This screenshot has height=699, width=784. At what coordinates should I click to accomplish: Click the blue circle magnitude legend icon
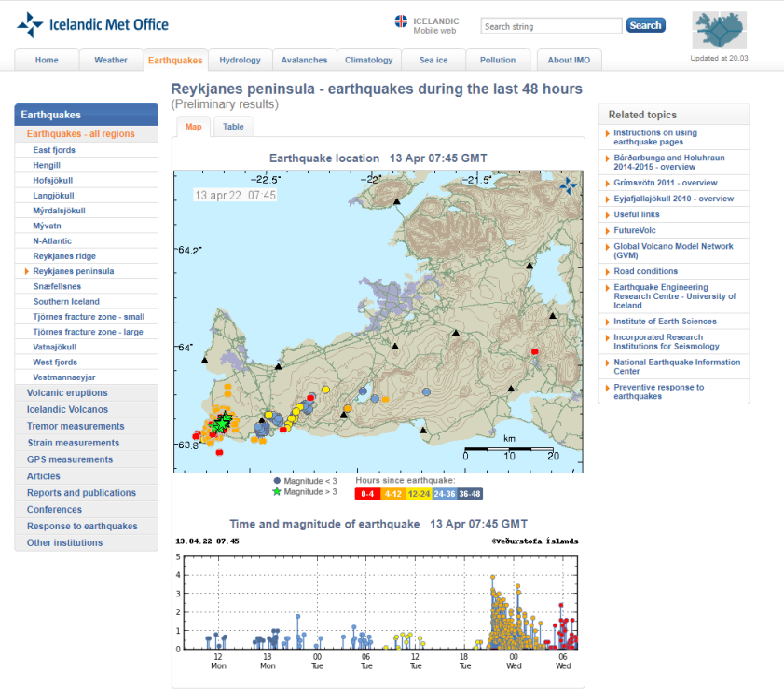(x=277, y=480)
